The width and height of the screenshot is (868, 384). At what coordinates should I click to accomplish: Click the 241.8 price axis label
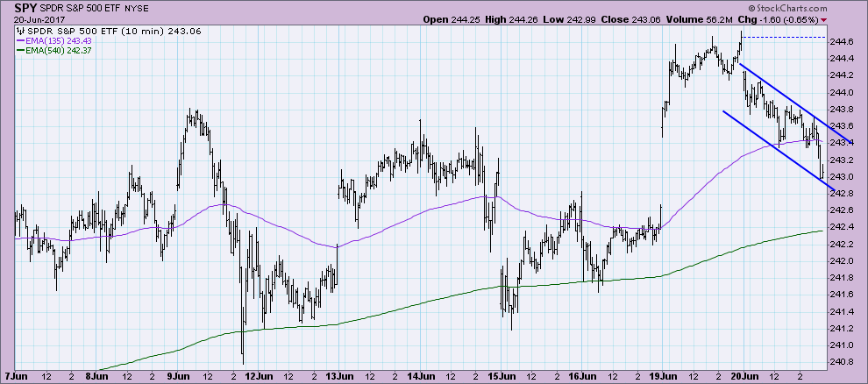point(842,278)
